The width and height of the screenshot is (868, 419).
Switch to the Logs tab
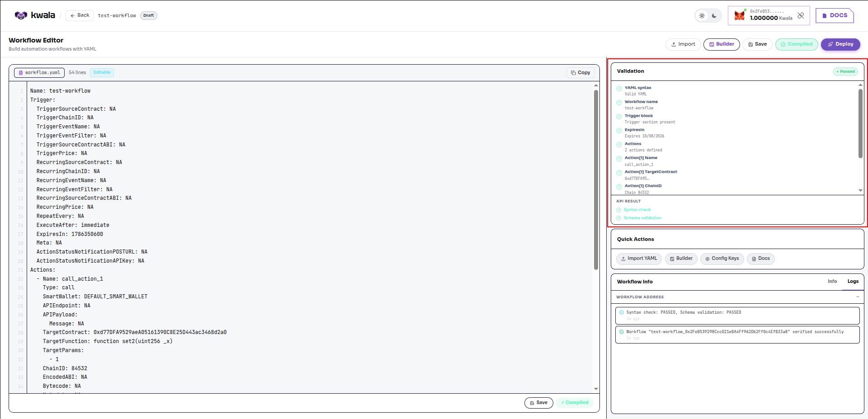tap(853, 282)
